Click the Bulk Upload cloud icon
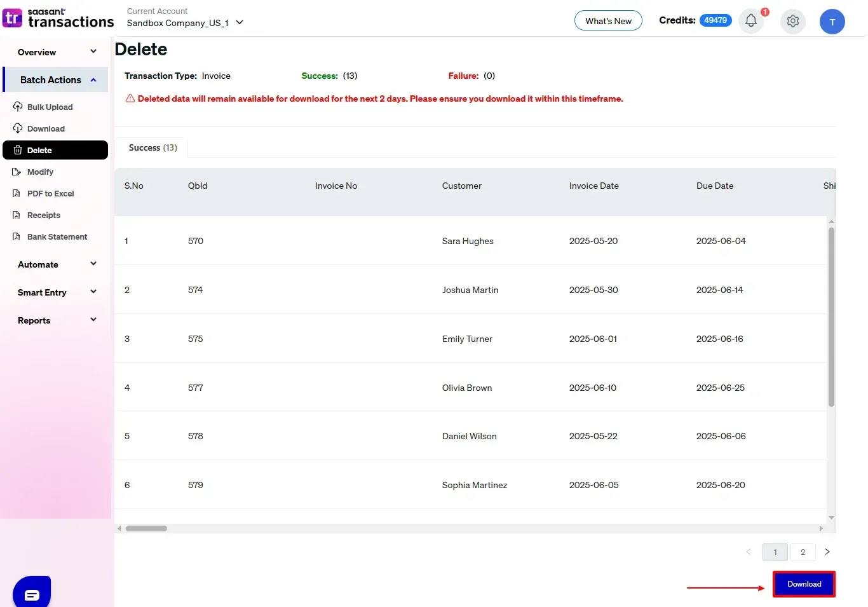Viewport: 868px width, 607px height. tap(18, 106)
